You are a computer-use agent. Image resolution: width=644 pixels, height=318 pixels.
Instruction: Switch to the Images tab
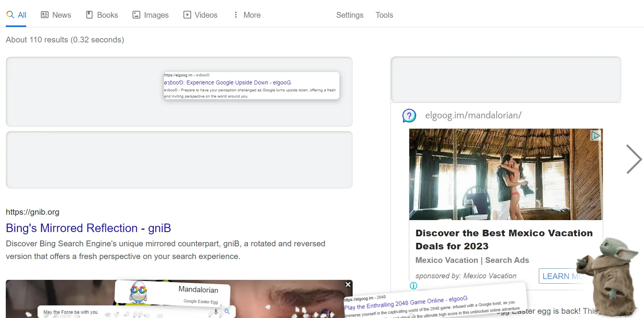(151, 15)
